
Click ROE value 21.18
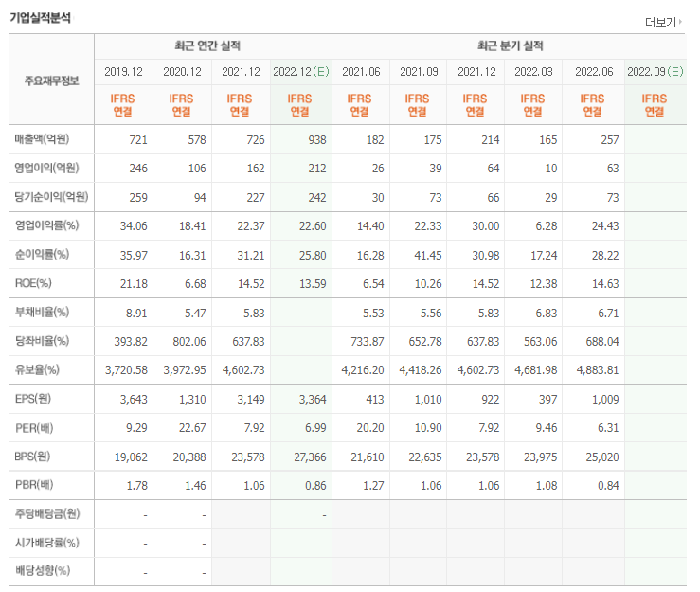pyautogui.click(x=134, y=284)
